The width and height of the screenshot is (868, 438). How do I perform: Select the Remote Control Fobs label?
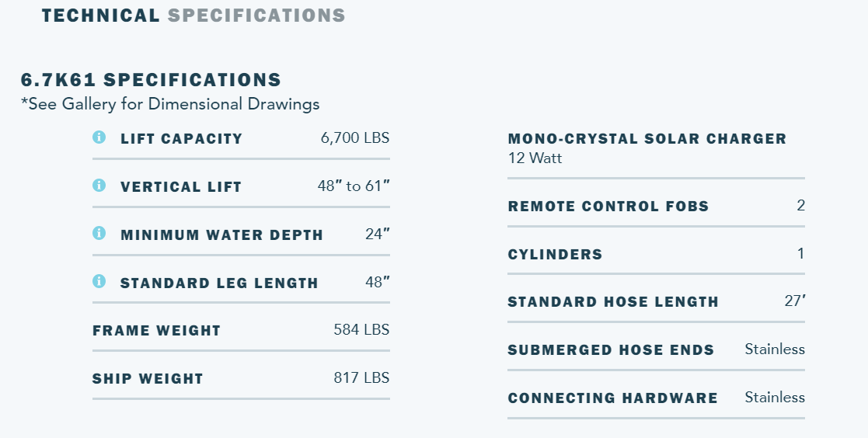608,207
